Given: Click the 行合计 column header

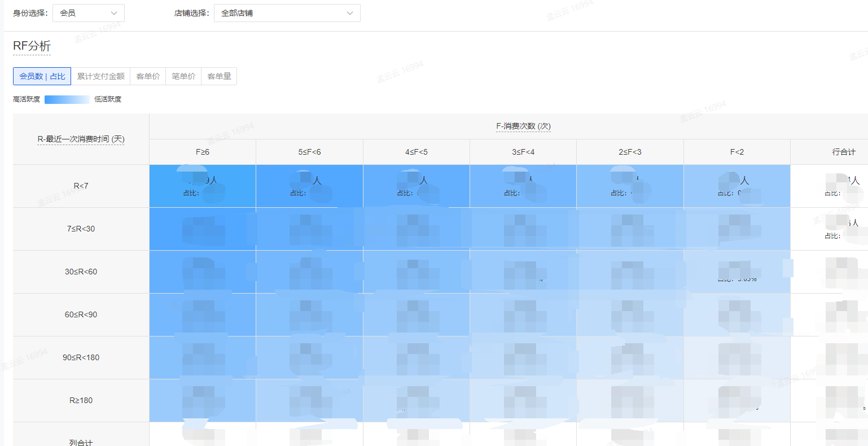Looking at the screenshot, I should pos(843,152).
